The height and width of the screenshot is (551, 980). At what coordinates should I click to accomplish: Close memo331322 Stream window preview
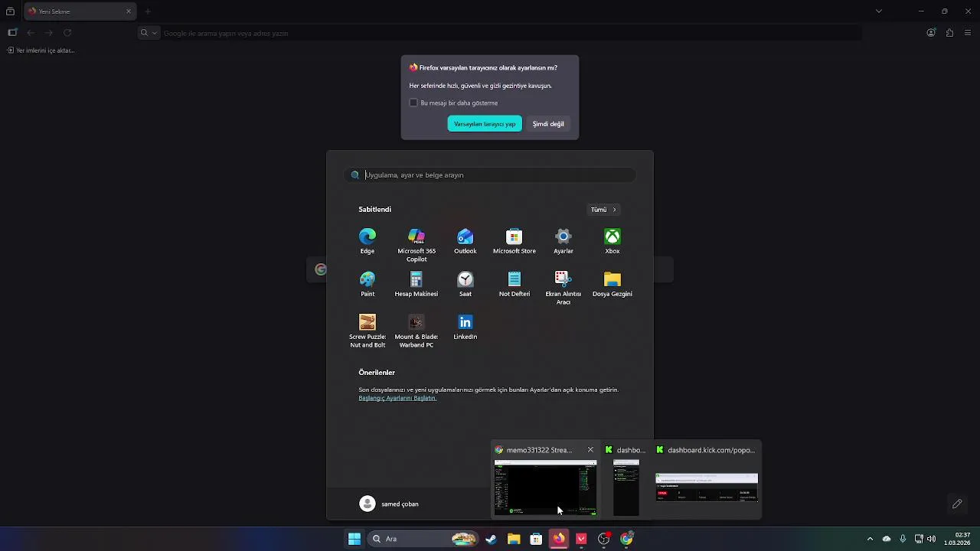click(x=590, y=450)
